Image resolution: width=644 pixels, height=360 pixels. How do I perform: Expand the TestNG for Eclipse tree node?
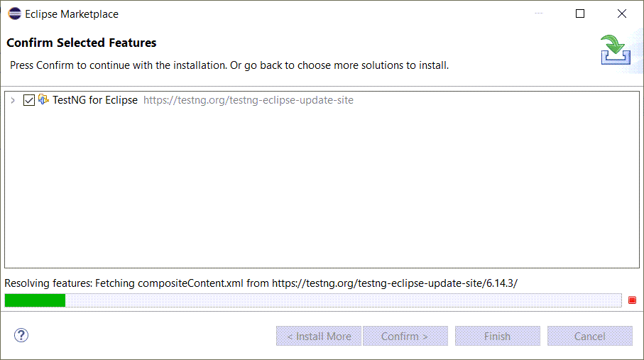[x=13, y=100]
